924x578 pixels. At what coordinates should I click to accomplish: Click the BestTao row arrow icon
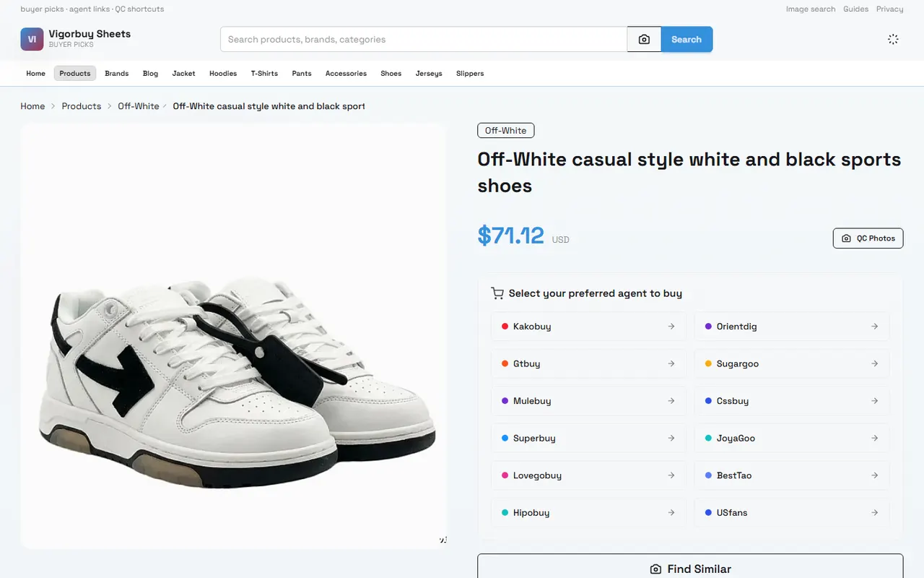[875, 475]
